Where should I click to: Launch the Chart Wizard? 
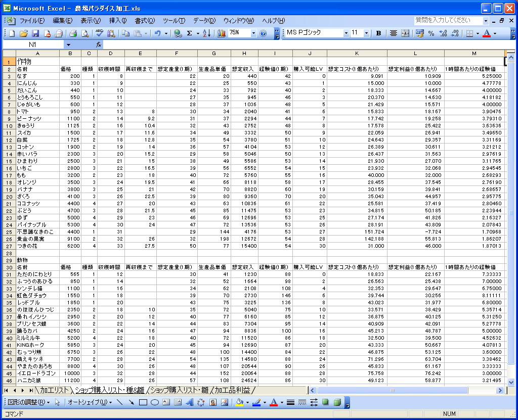[x=222, y=33]
